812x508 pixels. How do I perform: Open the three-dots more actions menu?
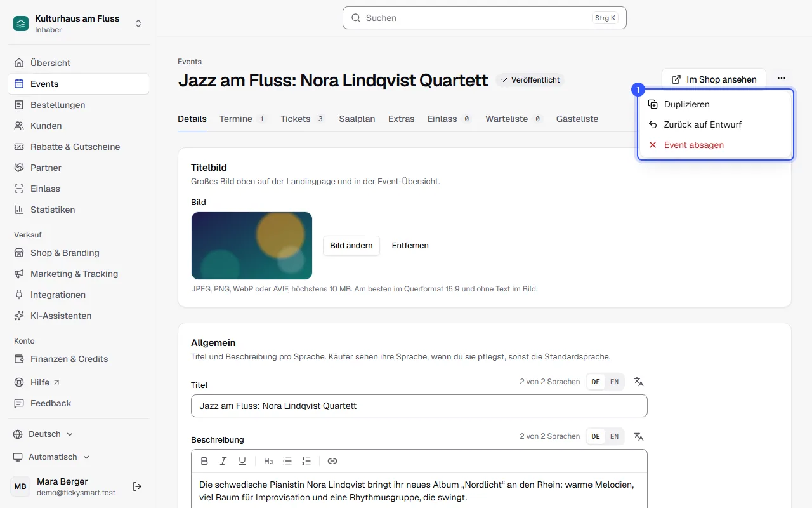pos(782,79)
